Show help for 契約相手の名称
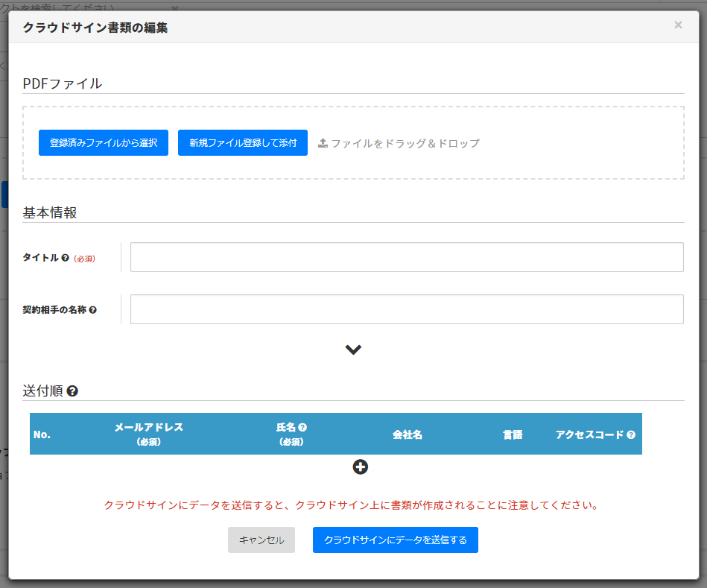Screen dimensions: 707x588 pyautogui.click(x=92, y=310)
